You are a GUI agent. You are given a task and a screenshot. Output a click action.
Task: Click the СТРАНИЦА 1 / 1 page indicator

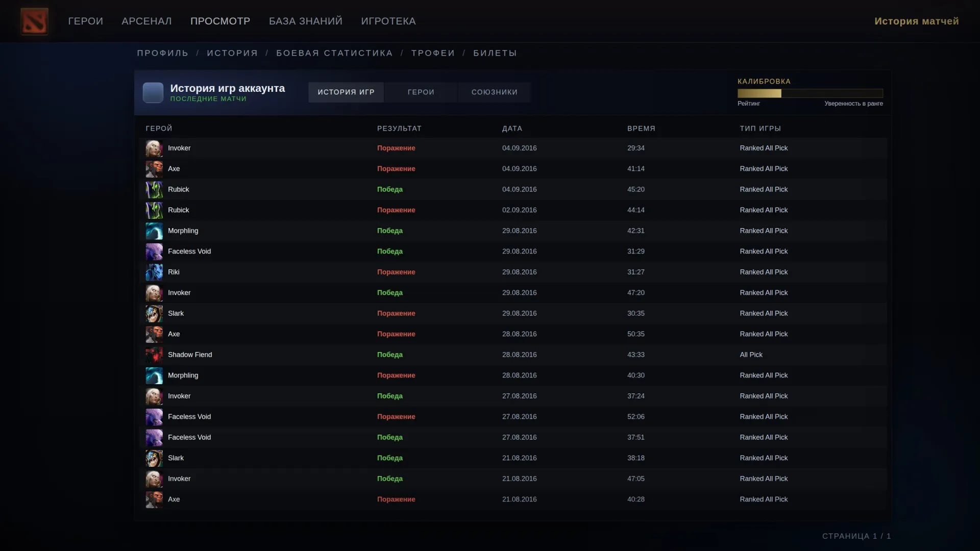(x=856, y=536)
